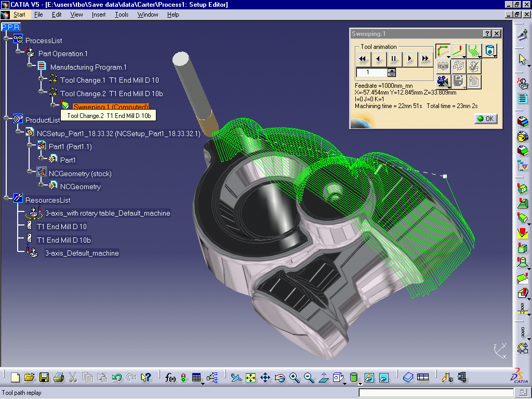Open the Formula f(x) tool

click(x=170, y=377)
